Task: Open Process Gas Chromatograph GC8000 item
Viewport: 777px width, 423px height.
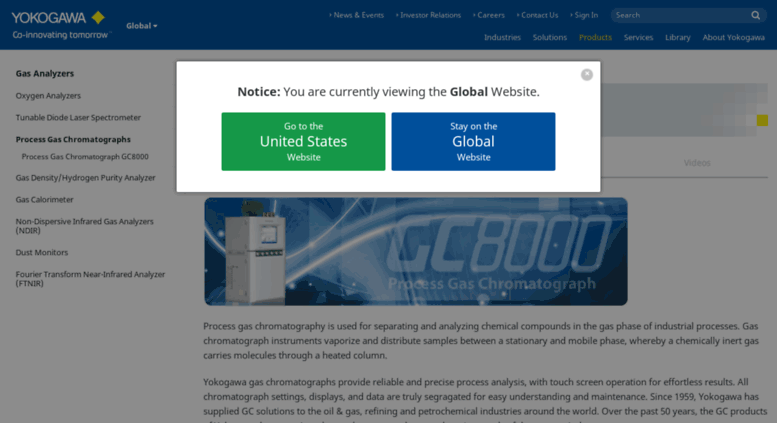Action: [x=85, y=157]
